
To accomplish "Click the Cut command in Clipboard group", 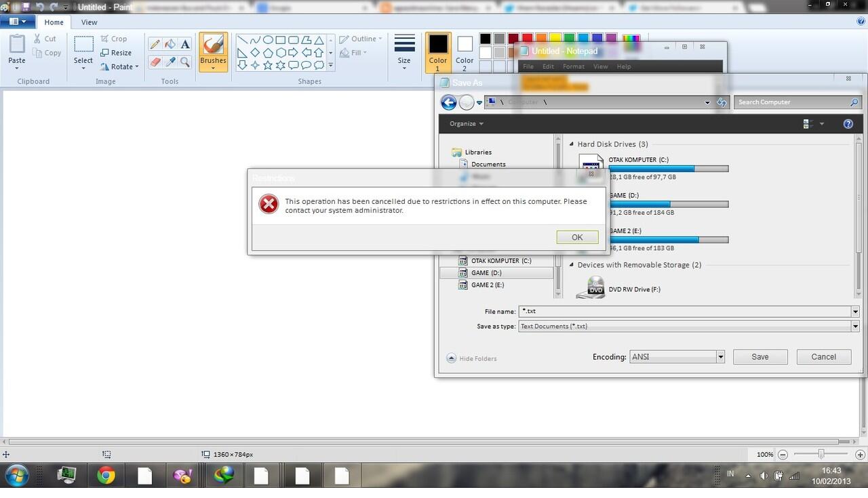I will [45, 39].
